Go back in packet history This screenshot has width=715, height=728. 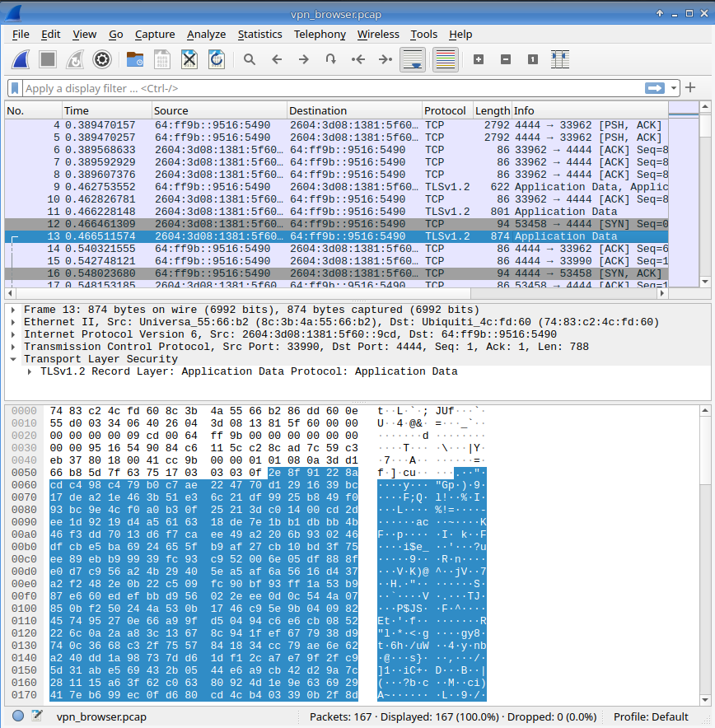(277, 59)
